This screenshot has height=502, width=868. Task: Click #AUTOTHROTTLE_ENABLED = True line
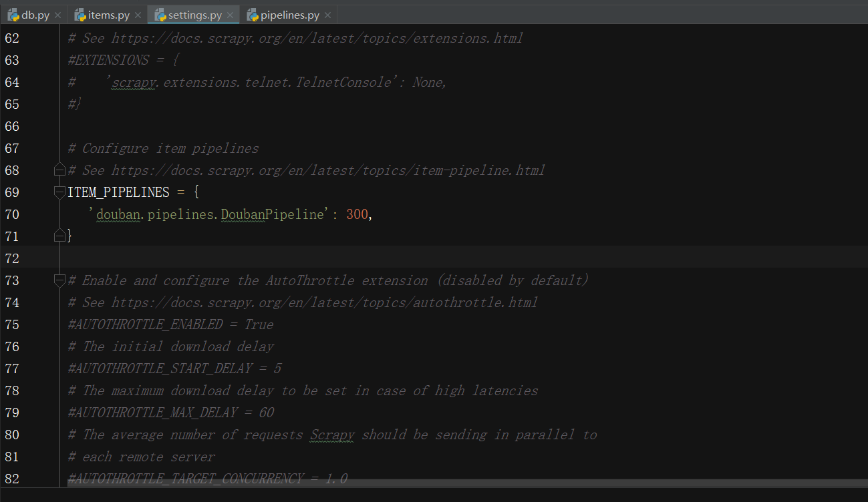click(170, 324)
